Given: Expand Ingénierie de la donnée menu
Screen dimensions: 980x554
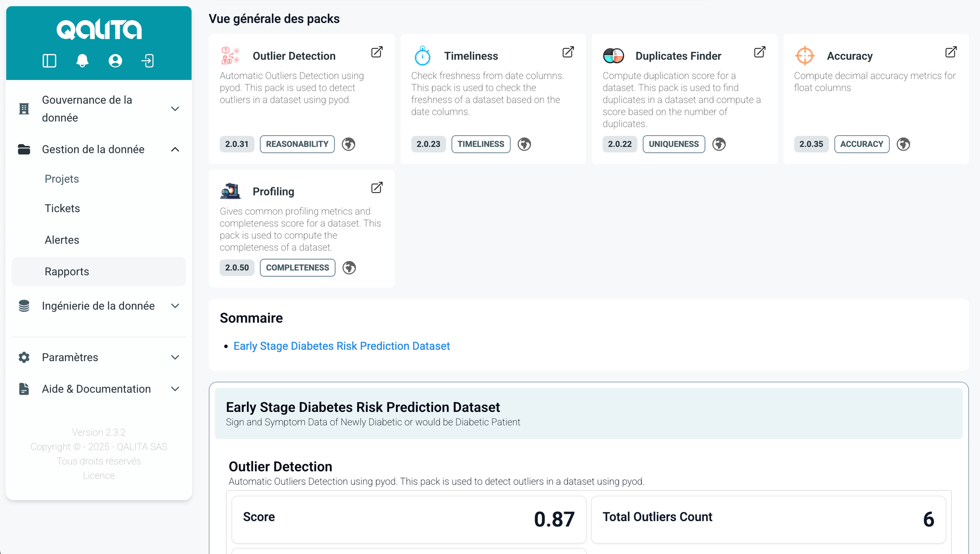Looking at the screenshot, I should tap(175, 306).
